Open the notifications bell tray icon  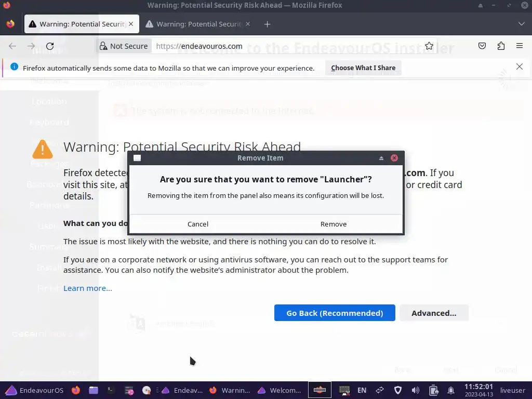451,390
